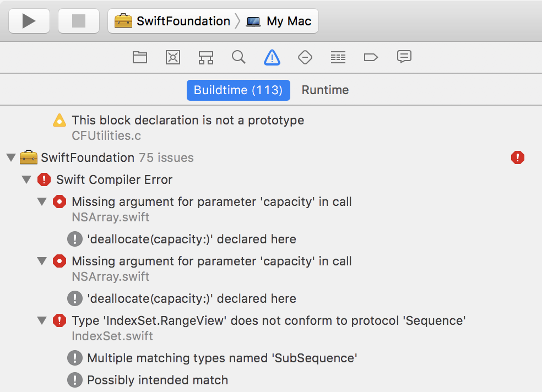The height and width of the screenshot is (392, 542).
Task: Click first Missing argument error stop icon
Action: coord(59,202)
